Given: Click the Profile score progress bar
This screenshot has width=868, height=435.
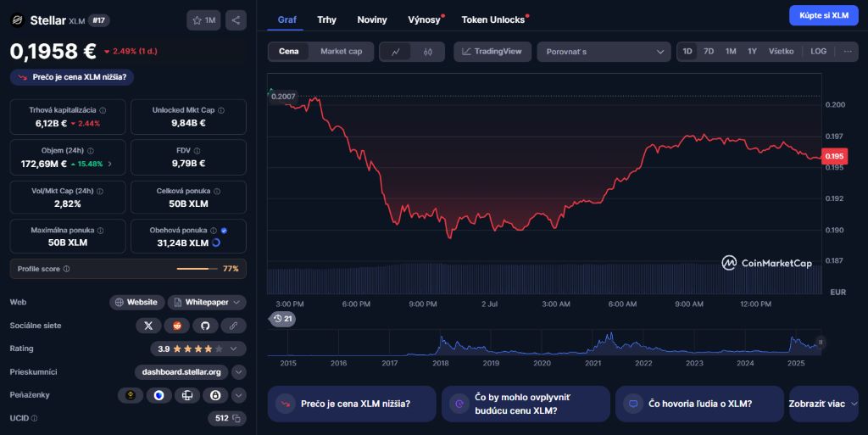Looking at the screenshot, I should [x=197, y=269].
